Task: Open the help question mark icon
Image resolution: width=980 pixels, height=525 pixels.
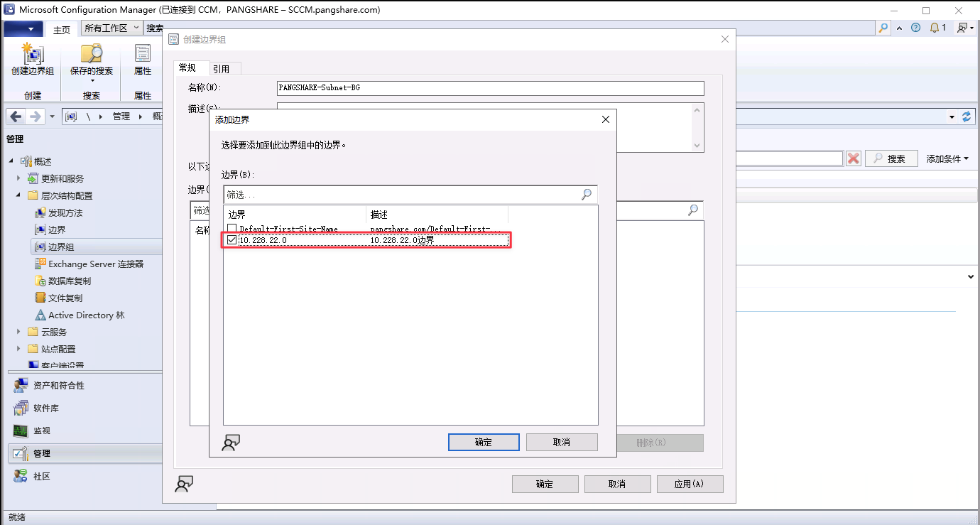Action: point(915,28)
